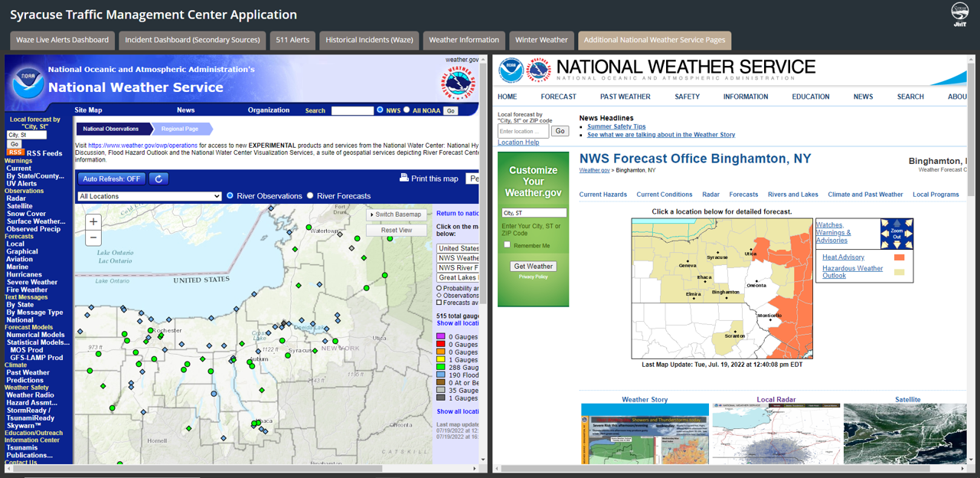Screen dimensions: 980x478
Task: Click the tan Hazardous Weather Outlook swatch
Action: [x=899, y=272]
